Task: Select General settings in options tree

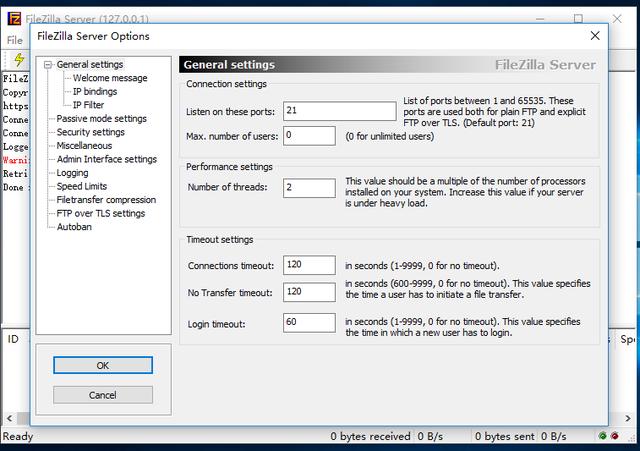Action: point(90,64)
